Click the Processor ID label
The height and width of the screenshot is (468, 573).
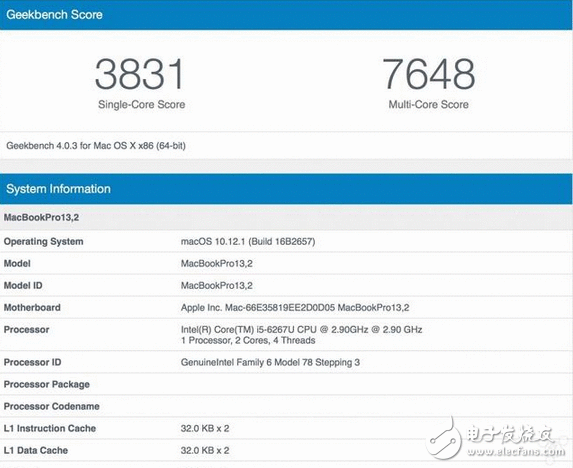click(x=33, y=362)
